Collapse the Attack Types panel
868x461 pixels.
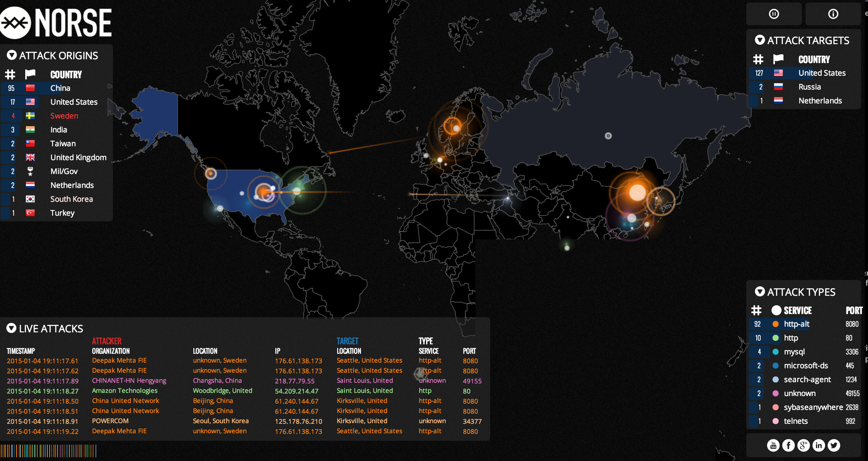[x=759, y=291]
